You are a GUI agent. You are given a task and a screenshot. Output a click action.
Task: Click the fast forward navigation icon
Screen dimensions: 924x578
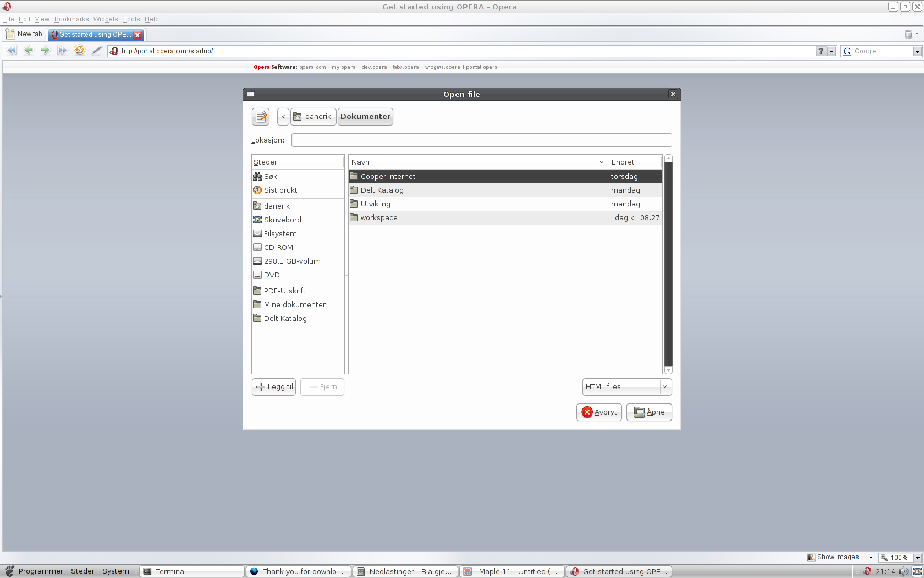62,51
